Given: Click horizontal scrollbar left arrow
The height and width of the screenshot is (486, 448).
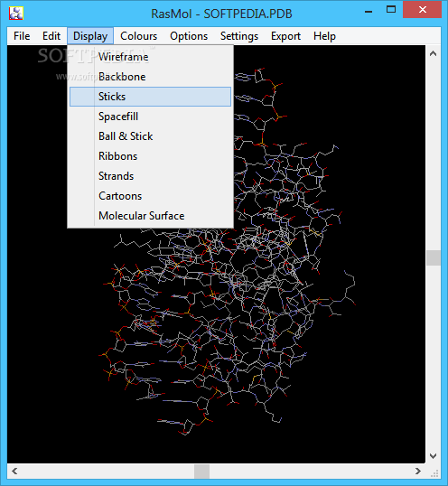Looking at the screenshot, I should click(x=14, y=472).
